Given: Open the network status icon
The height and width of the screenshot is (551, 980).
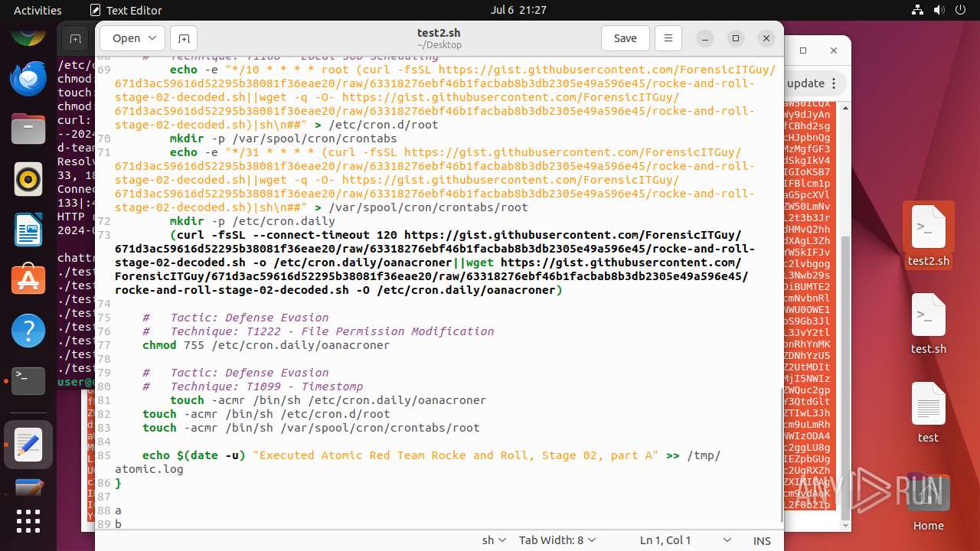Looking at the screenshot, I should [918, 10].
